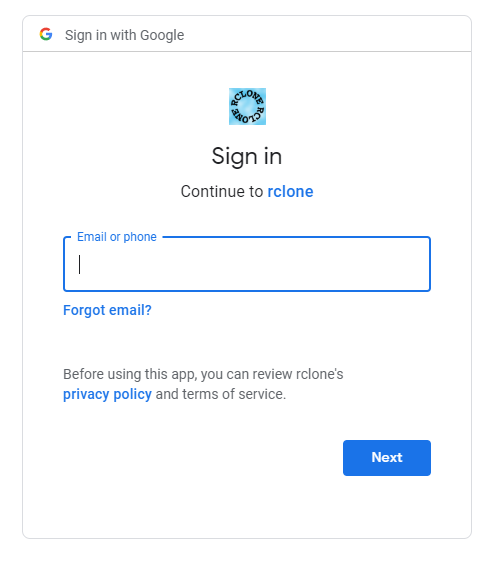This screenshot has height=563, width=503.
Task: Click empty space right of the header title
Action: click(x=323, y=34)
